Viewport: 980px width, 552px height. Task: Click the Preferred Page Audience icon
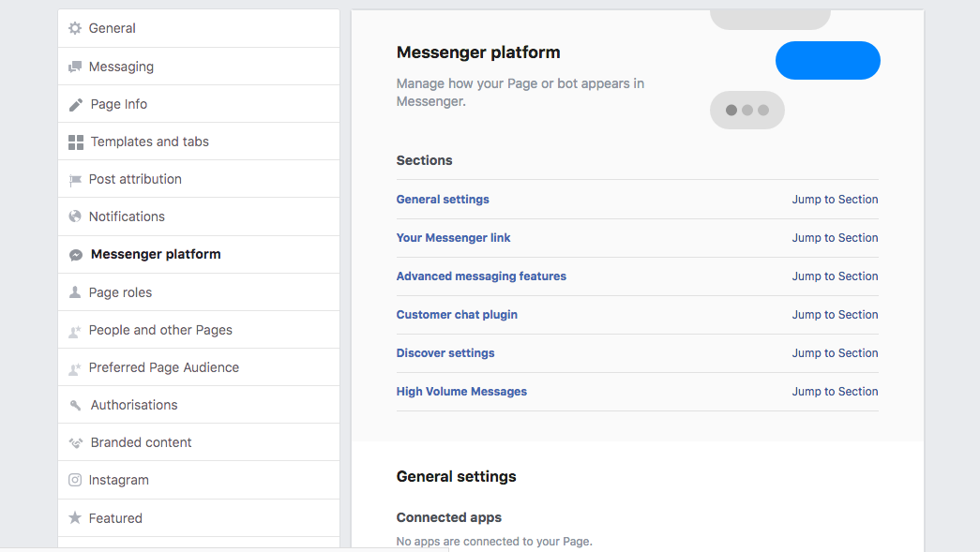pyautogui.click(x=75, y=368)
